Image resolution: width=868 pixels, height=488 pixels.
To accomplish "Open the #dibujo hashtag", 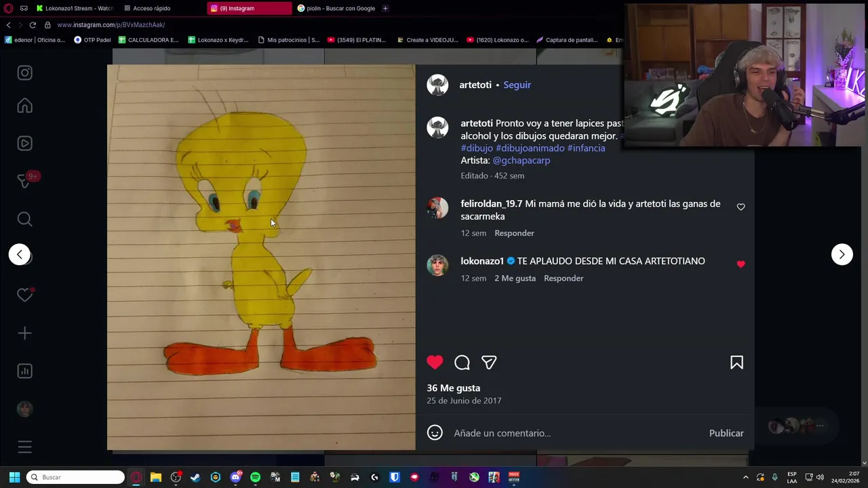I will tap(477, 148).
